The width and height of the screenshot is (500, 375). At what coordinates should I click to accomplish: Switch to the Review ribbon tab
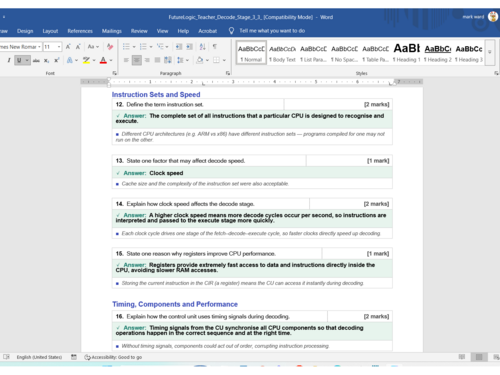(x=139, y=31)
